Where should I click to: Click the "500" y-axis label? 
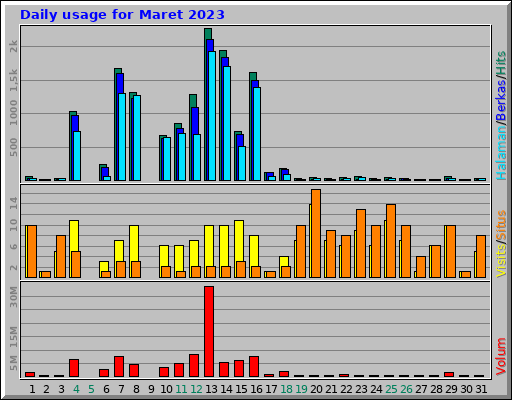coord(13,147)
